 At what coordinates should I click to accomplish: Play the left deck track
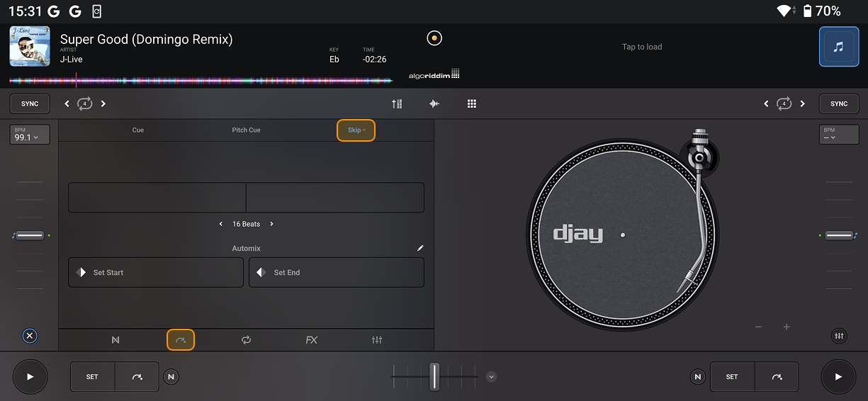point(30,377)
